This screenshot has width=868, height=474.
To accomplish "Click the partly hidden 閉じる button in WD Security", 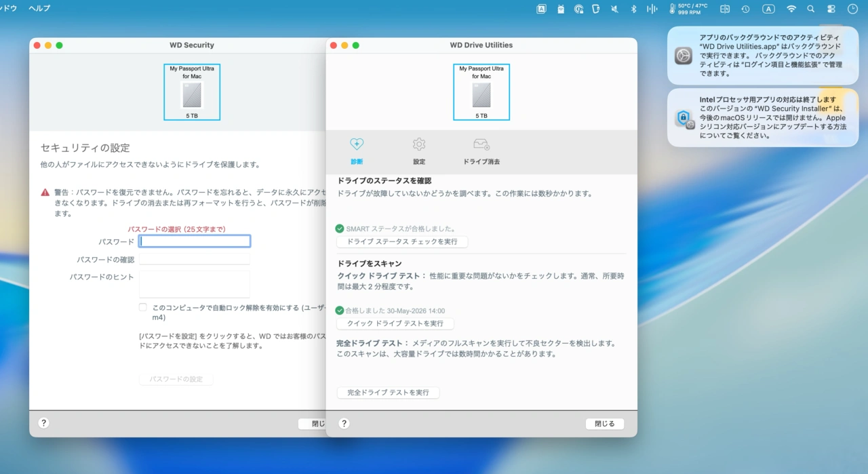I will pos(313,424).
